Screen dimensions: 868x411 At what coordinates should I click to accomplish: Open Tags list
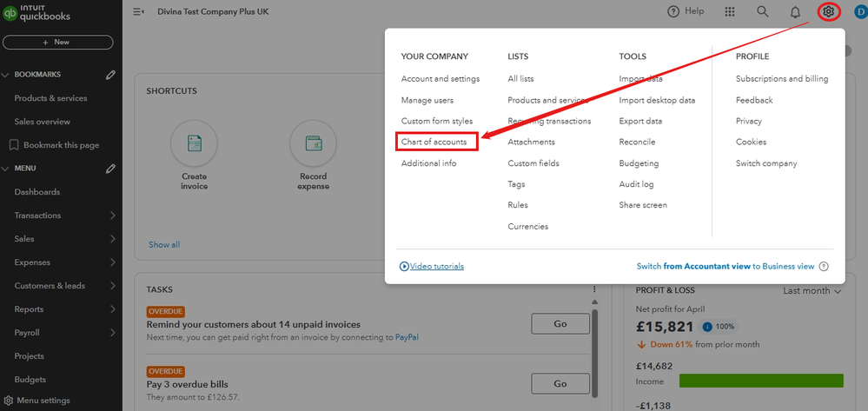(x=516, y=184)
